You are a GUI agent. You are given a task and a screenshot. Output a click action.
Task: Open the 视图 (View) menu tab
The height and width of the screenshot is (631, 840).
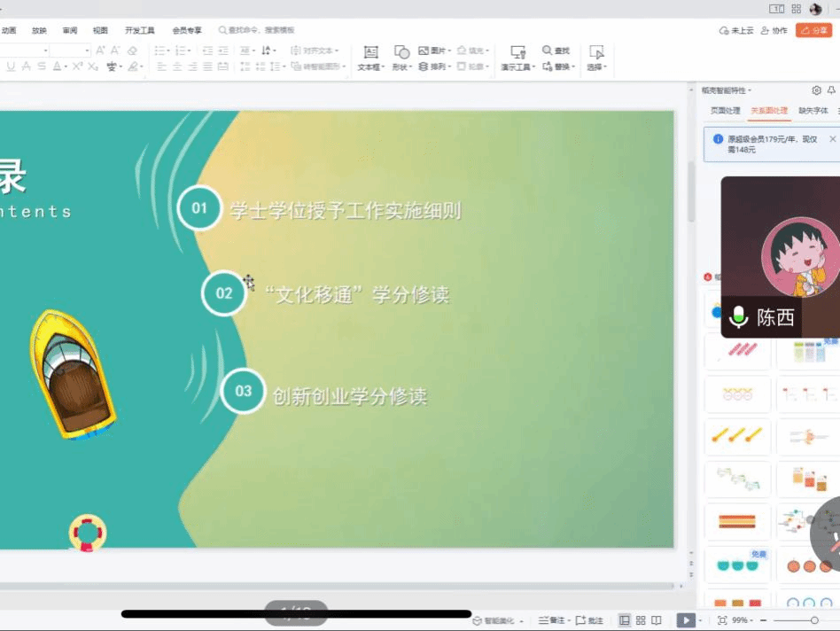coord(100,30)
